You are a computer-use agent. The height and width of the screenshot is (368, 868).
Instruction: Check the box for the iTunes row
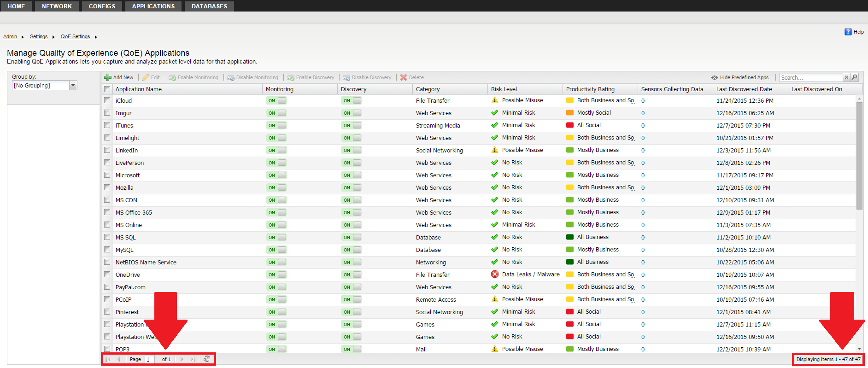107,125
